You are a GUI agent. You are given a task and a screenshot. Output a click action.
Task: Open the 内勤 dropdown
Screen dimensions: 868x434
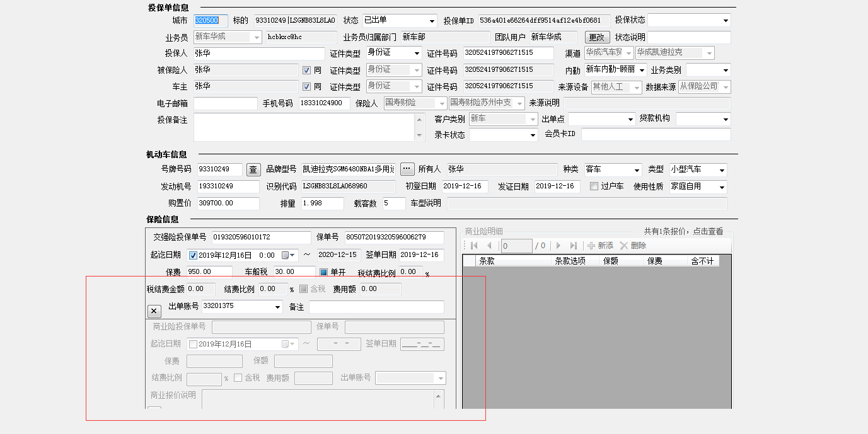coord(642,70)
